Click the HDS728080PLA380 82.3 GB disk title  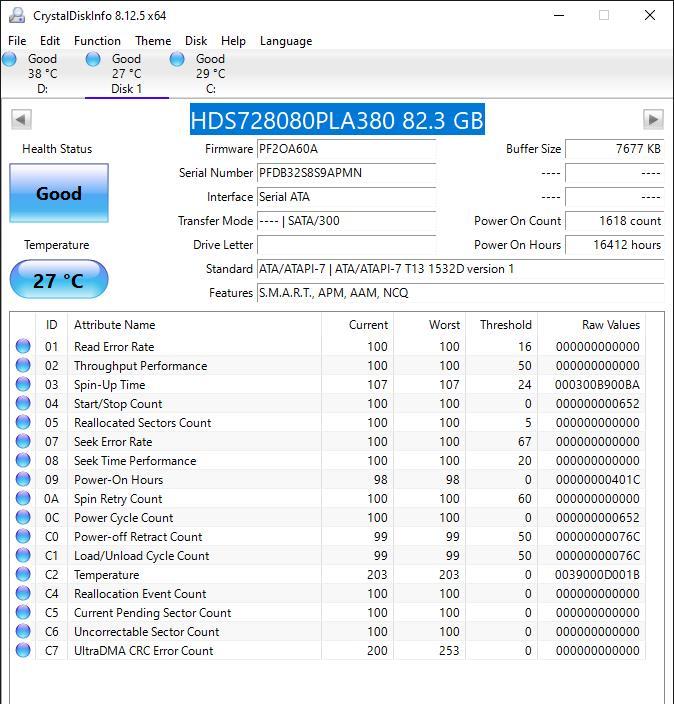337,120
